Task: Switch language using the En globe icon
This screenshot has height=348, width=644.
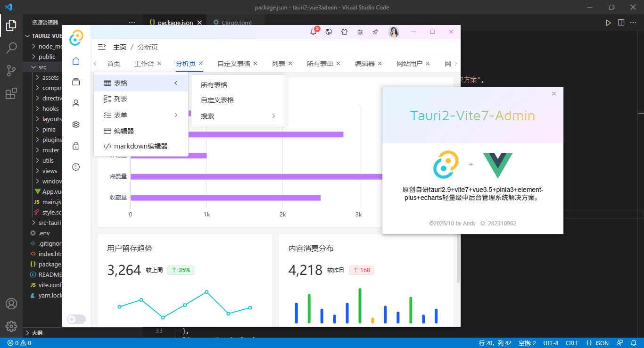Action: click(x=329, y=32)
